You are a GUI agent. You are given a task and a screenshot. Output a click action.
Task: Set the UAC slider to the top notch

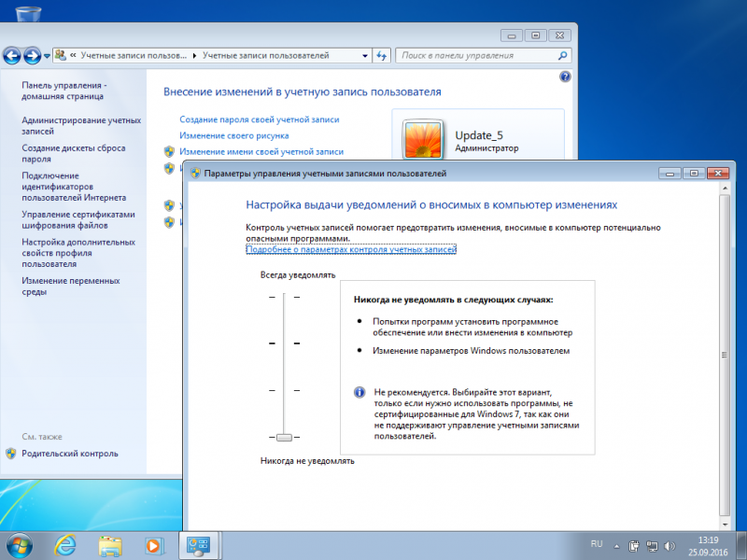pyautogui.click(x=284, y=297)
